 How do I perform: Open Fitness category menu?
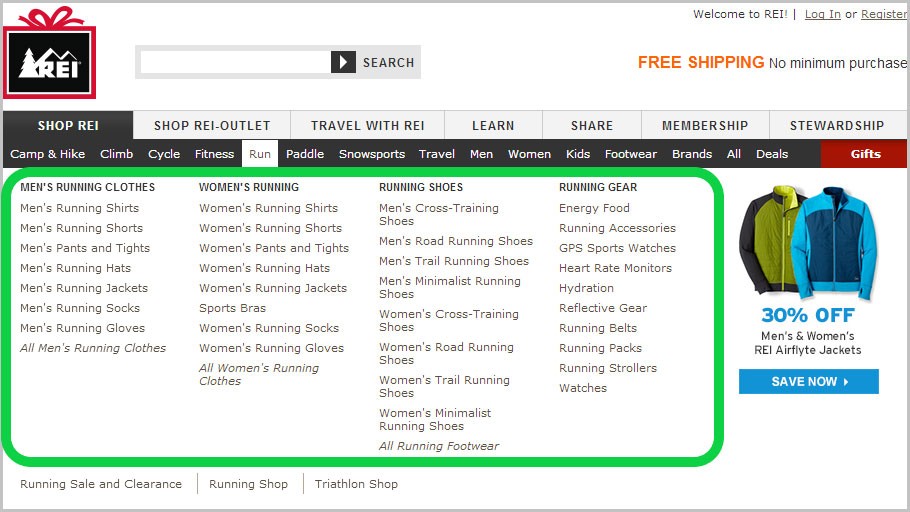pyautogui.click(x=214, y=154)
